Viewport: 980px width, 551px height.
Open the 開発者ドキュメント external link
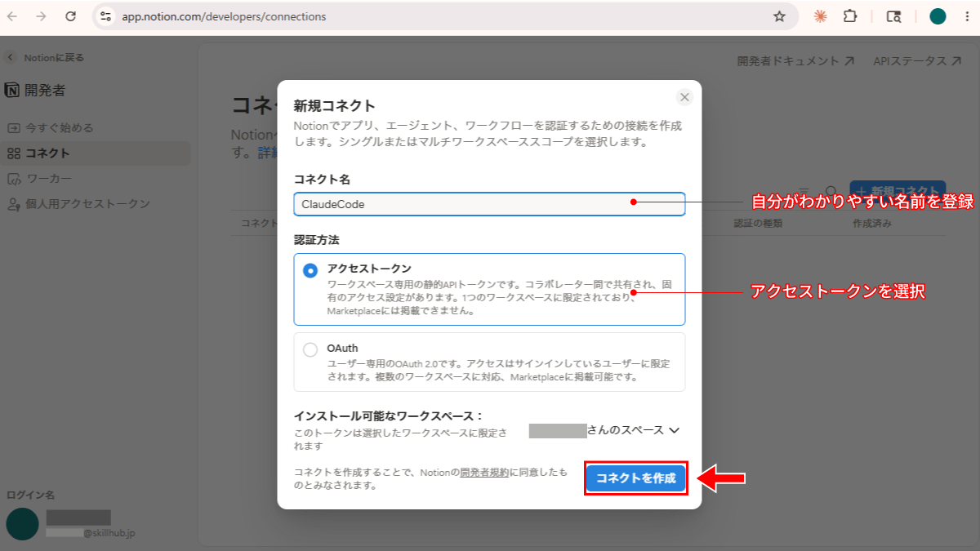point(795,61)
